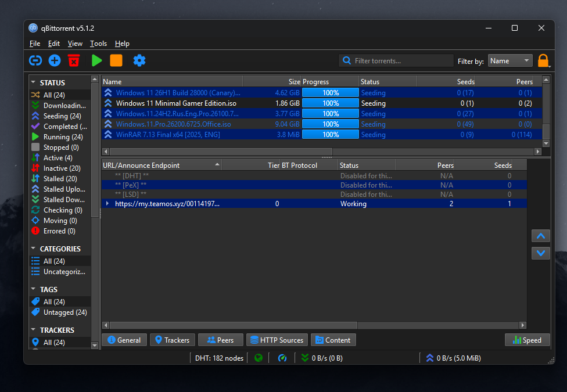Select All (24) under Status
The image size is (567, 392).
pyautogui.click(x=60, y=95)
